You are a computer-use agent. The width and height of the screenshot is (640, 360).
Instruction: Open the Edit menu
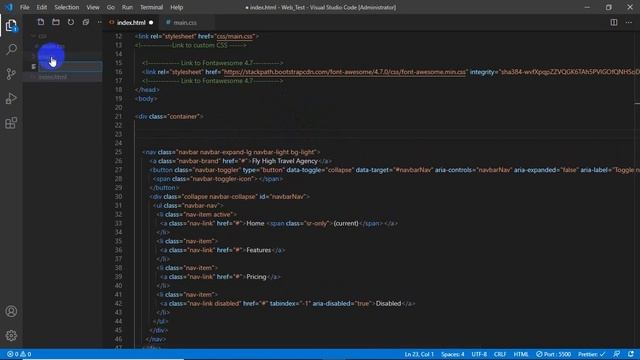click(42, 7)
